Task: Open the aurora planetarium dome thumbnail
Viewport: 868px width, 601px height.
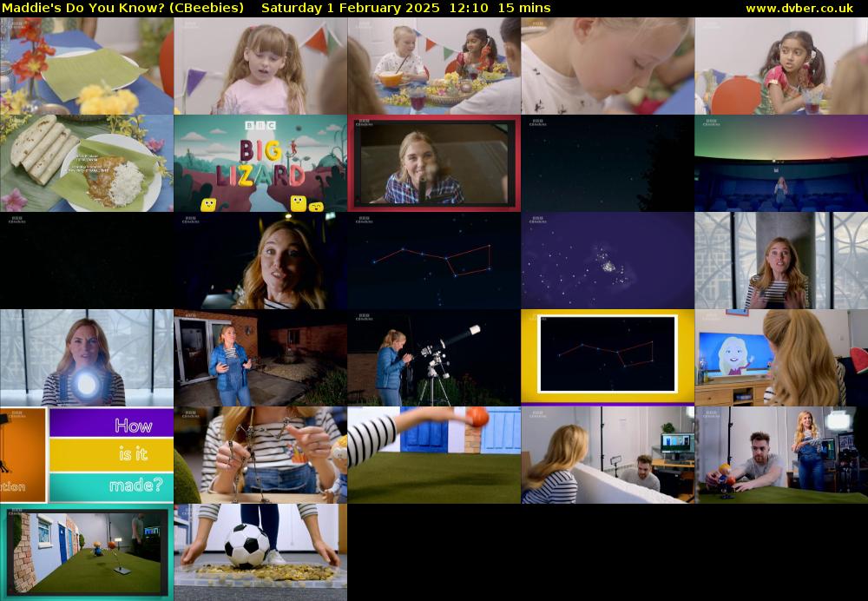Action: click(x=781, y=163)
